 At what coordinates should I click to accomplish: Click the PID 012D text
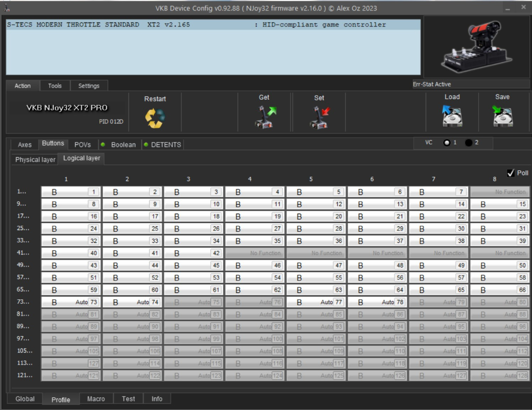(111, 122)
